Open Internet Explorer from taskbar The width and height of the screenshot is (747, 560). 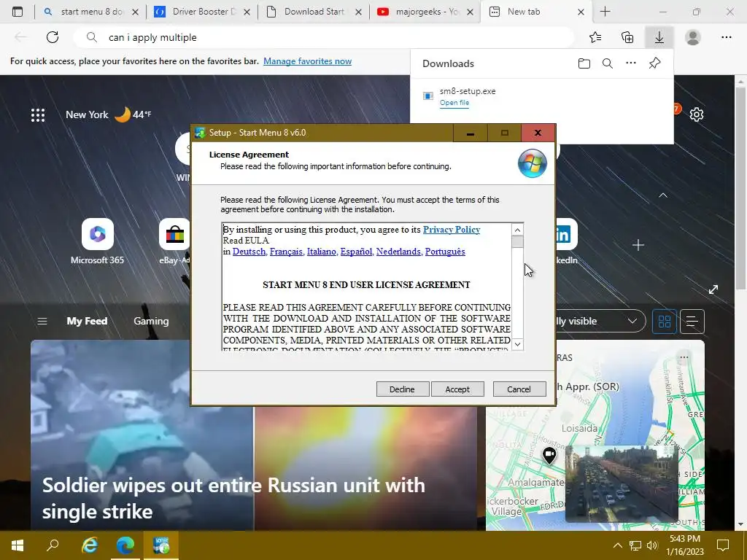[90, 545]
